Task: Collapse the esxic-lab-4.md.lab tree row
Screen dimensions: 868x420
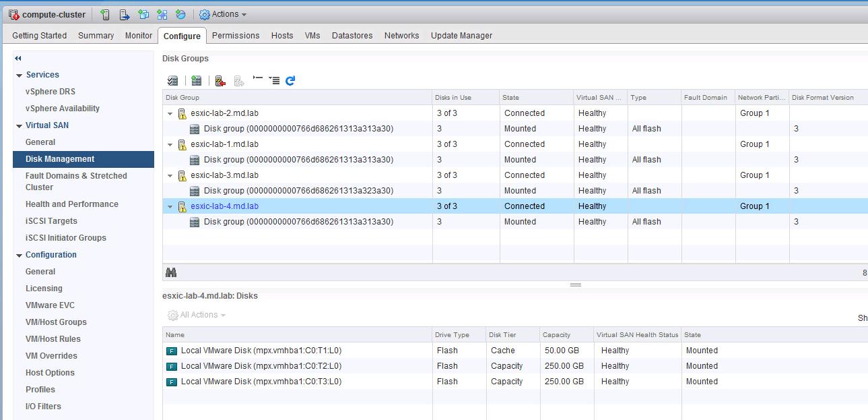Action: pyautogui.click(x=170, y=207)
